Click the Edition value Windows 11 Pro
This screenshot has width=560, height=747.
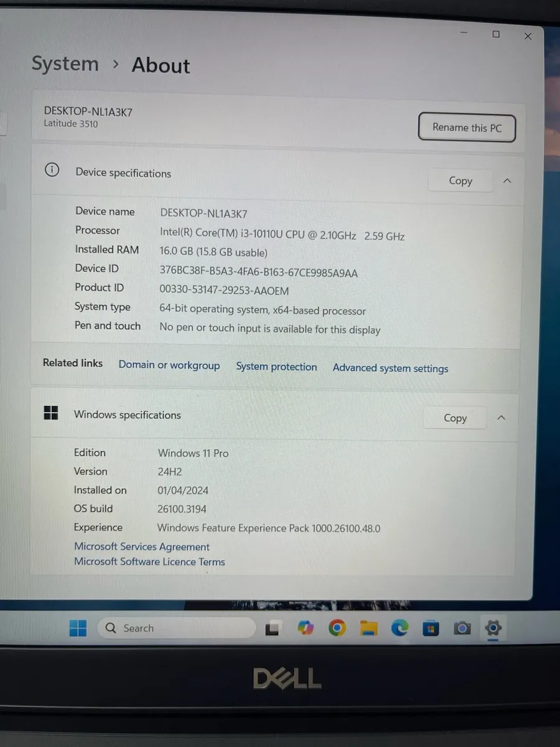[193, 453]
